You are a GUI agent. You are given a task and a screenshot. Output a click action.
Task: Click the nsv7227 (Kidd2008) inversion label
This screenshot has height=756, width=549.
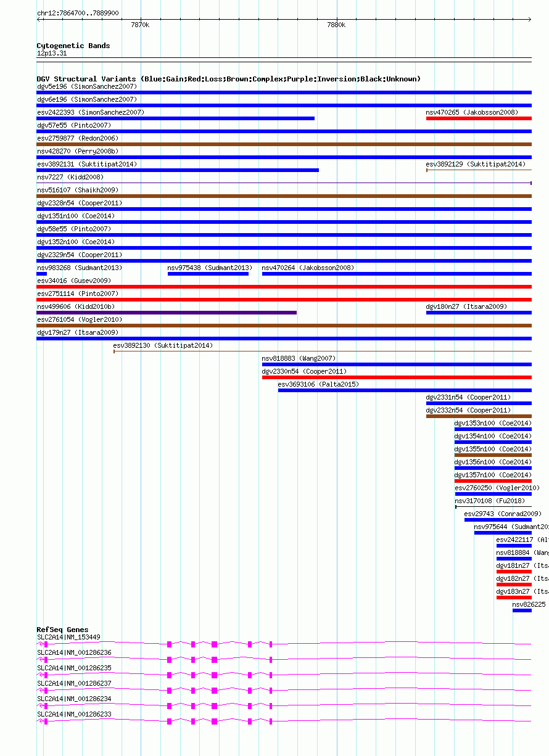70,177
